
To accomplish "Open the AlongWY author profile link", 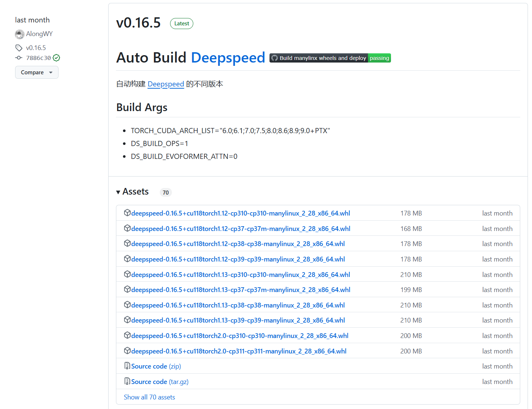I will [39, 34].
